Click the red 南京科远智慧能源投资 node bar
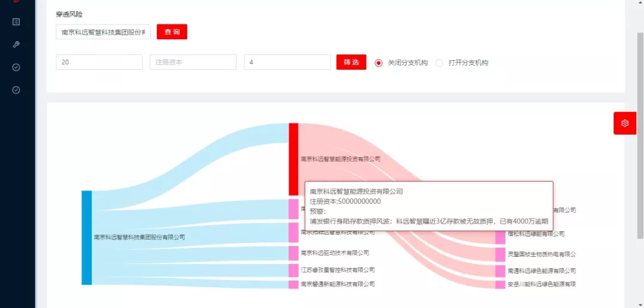644x308 pixels. pyautogui.click(x=293, y=159)
